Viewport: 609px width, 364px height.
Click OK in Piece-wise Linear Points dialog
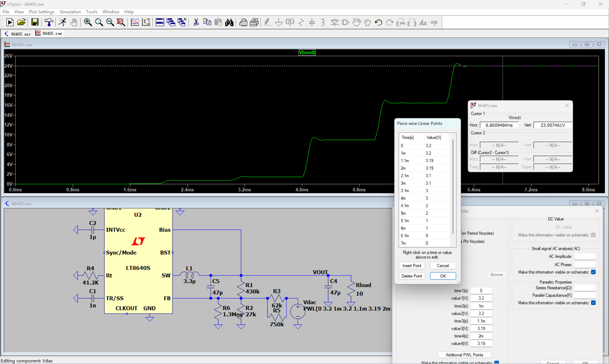click(x=443, y=276)
